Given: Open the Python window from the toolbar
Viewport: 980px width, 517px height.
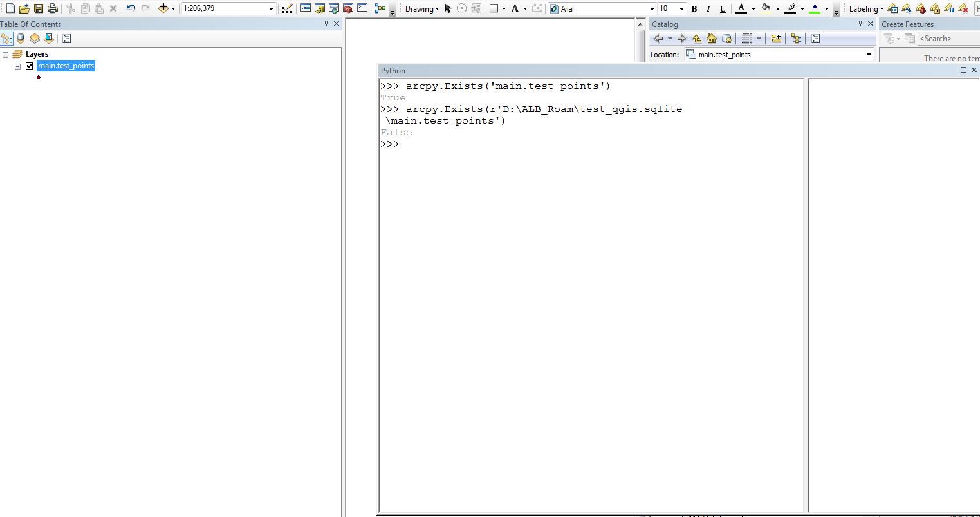Looking at the screenshot, I should tap(362, 8).
